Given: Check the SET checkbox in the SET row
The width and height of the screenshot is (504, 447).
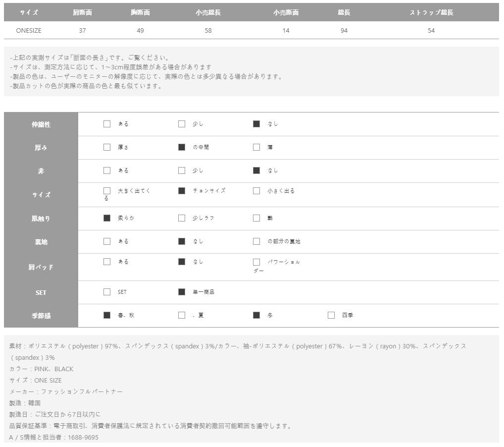Looking at the screenshot, I should (x=107, y=292).
